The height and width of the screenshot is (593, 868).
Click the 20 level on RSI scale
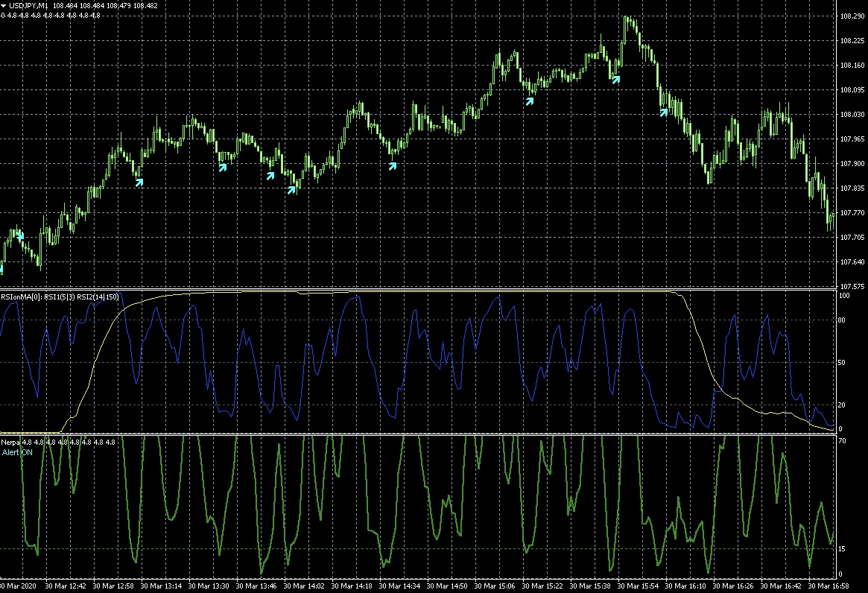(x=841, y=405)
